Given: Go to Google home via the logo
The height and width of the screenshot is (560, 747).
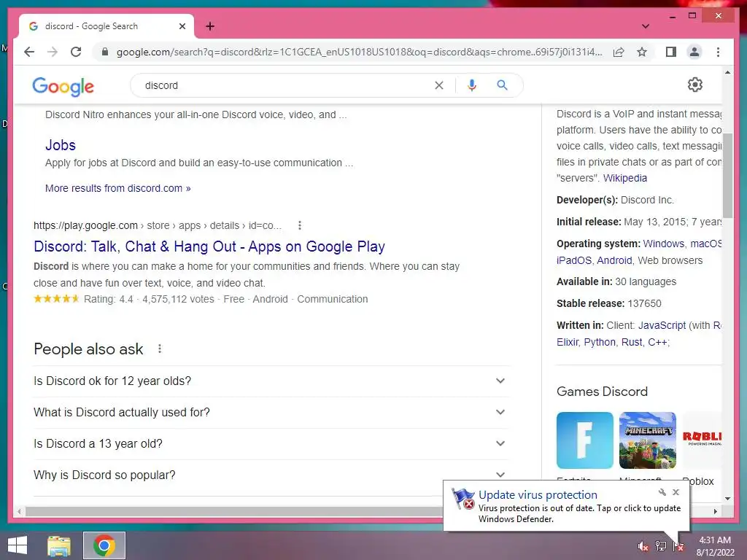Looking at the screenshot, I should pyautogui.click(x=63, y=87).
